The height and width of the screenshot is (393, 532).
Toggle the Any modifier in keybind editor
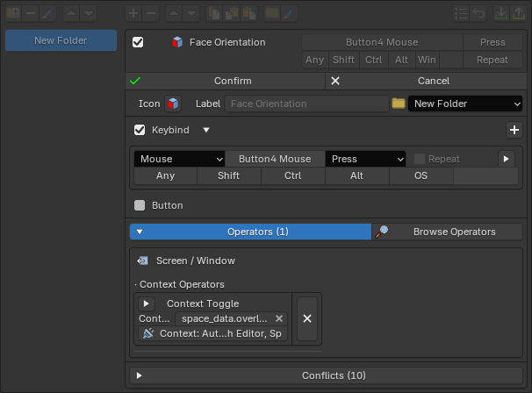pyautogui.click(x=166, y=175)
